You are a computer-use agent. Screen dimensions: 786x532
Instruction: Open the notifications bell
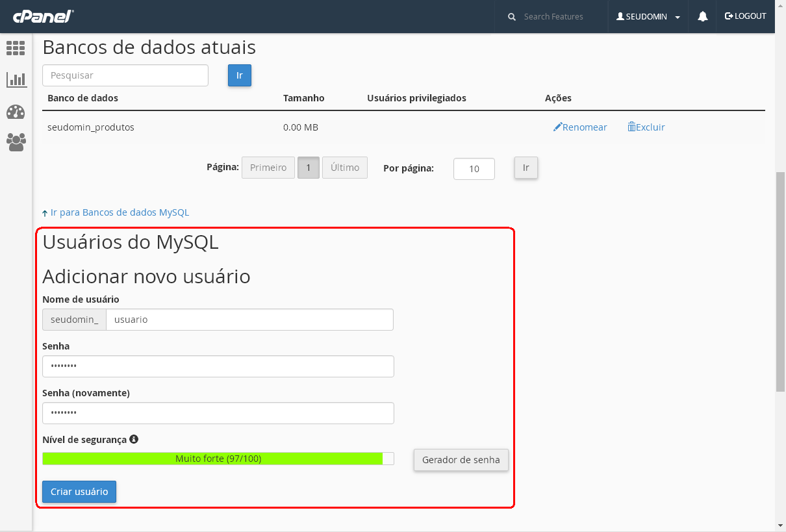[703, 16]
